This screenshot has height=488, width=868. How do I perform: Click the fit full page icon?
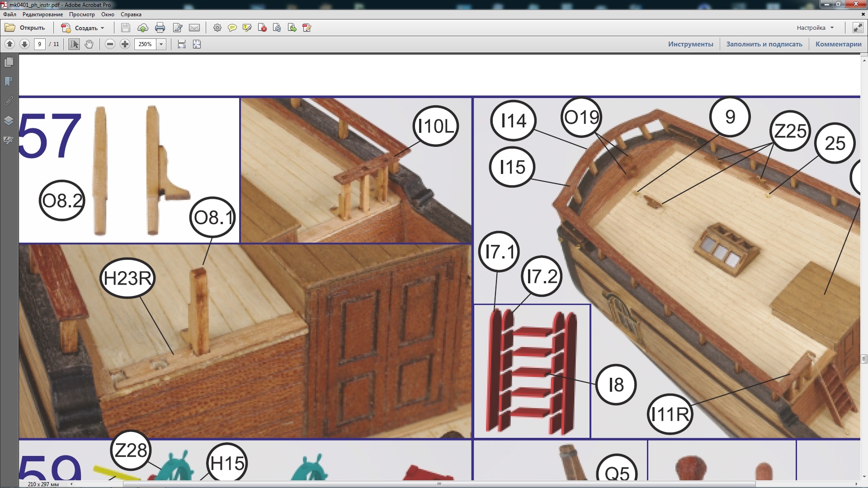pyautogui.click(x=197, y=44)
